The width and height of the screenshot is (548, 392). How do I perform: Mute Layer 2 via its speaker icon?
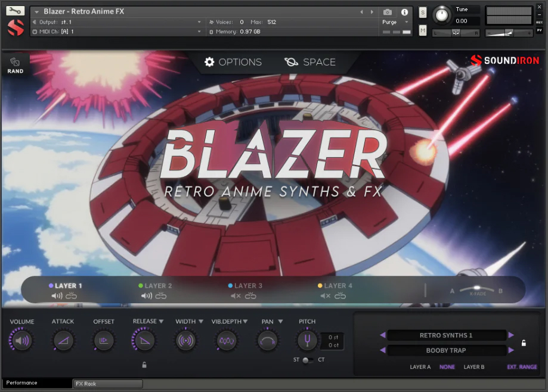(147, 296)
